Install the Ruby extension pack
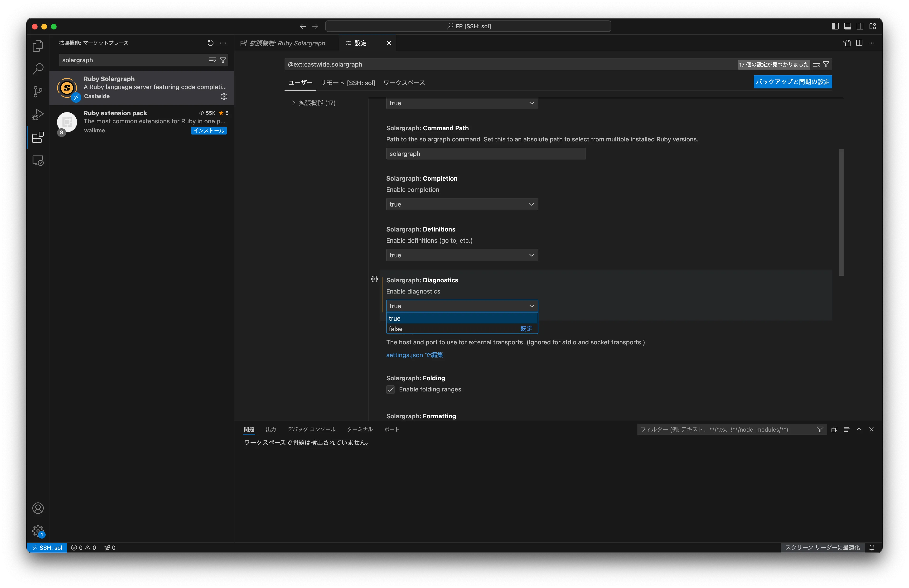This screenshot has height=588, width=909. click(209, 130)
